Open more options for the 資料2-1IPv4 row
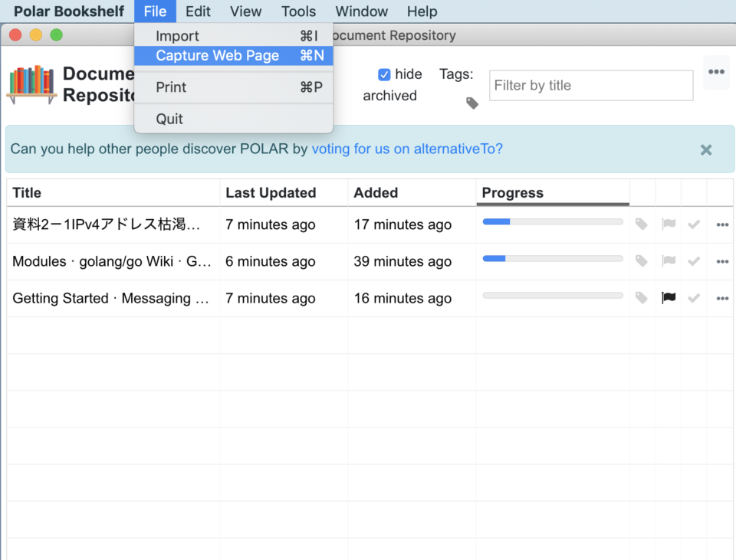This screenshot has height=560, width=736. click(x=722, y=224)
